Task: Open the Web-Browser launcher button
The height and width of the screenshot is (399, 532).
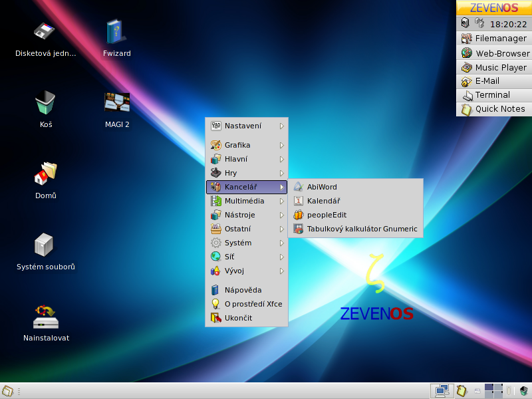Action: click(494, 53)
